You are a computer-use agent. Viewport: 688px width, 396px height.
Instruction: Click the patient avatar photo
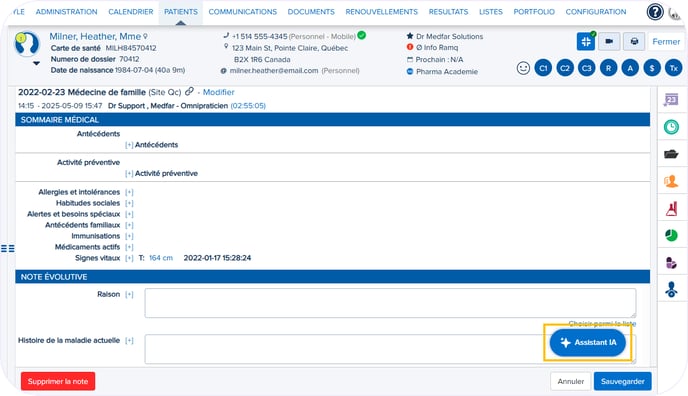click(27, 44)
